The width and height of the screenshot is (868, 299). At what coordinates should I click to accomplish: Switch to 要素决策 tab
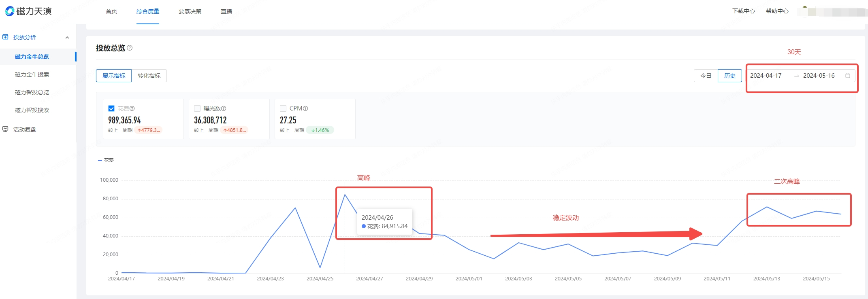point(190,11)
